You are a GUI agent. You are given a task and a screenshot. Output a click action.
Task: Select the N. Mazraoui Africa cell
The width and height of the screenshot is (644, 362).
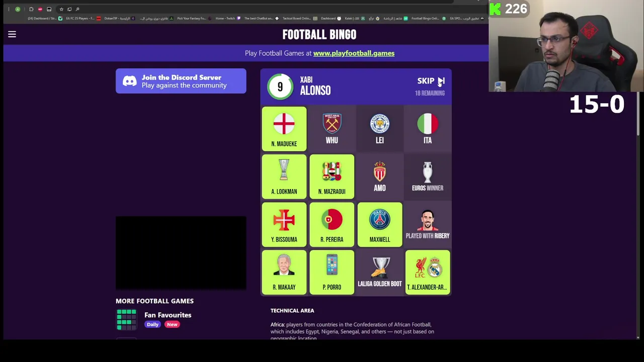(x=332, y=176)
